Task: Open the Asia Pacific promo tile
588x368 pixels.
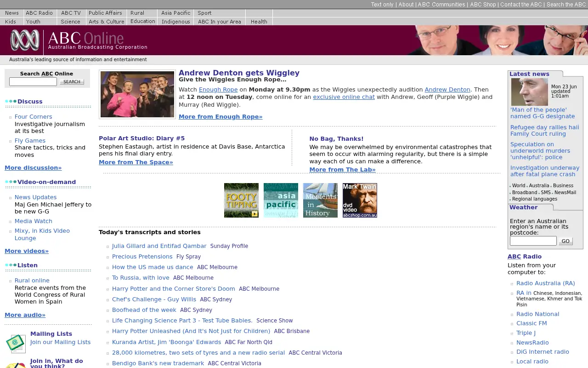Action: (x=281, y=200)
